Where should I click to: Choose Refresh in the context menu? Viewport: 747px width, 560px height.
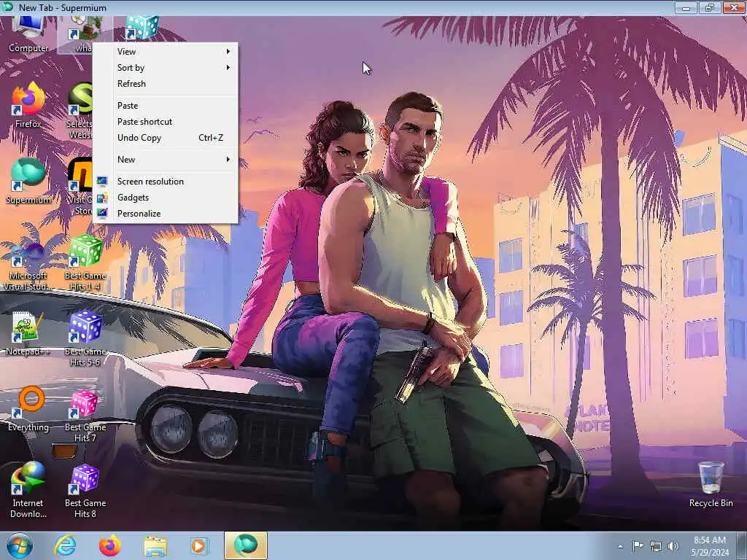166,84
